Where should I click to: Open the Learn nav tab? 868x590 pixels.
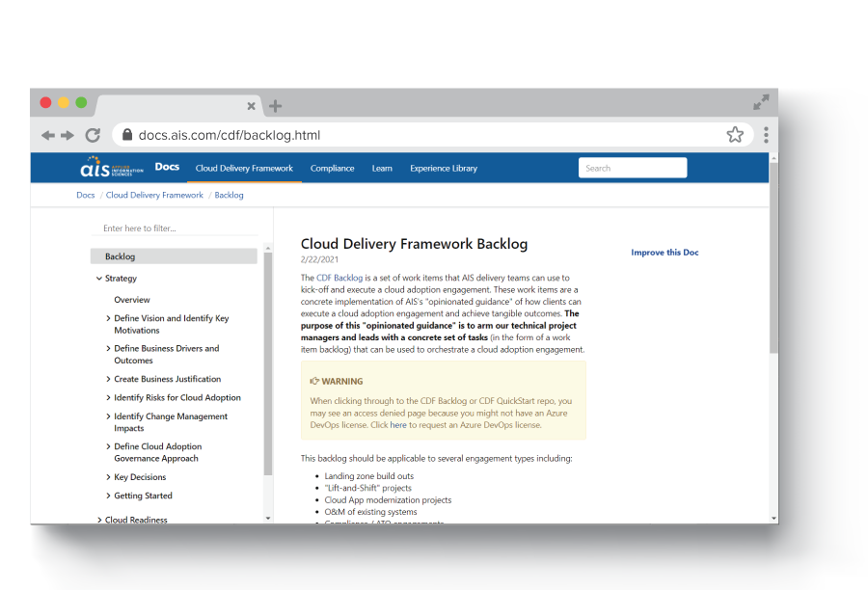click(382, 169)
